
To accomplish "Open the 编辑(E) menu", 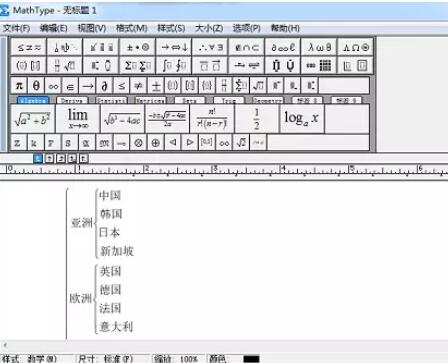I will [x=53, y=28].
